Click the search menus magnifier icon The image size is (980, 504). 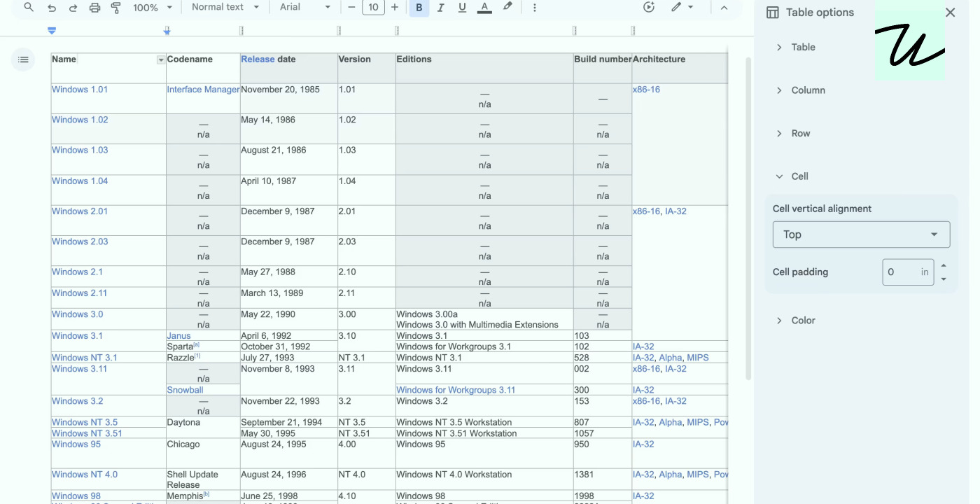pyautogui.click(x=29, y=7)
